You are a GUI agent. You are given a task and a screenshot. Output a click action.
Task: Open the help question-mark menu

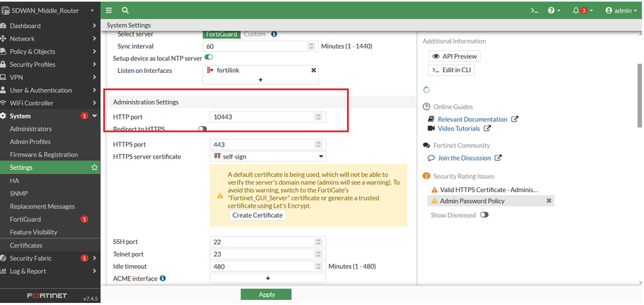tap(554, 11)
